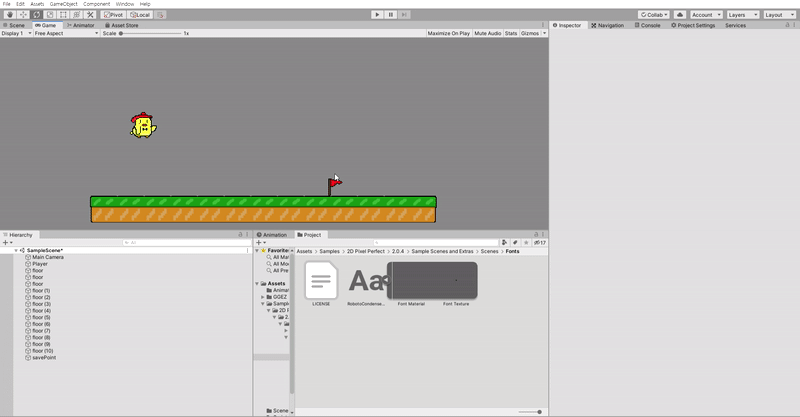The image size is (800, 417).
Task: Select Main Camera in Hierarchy
Action: pos(47,257)
